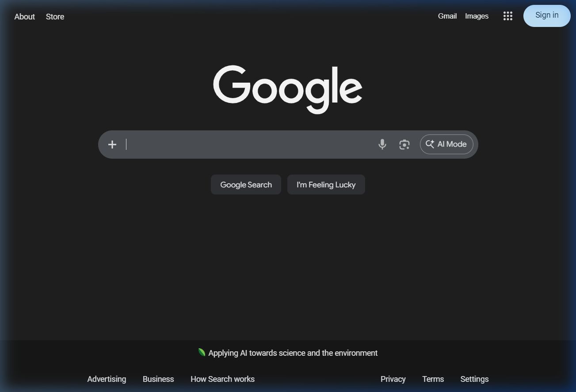Start voice search with microphone icon
Screen dimensions: 576x392
pyautogui.click(x=382, y=145)
